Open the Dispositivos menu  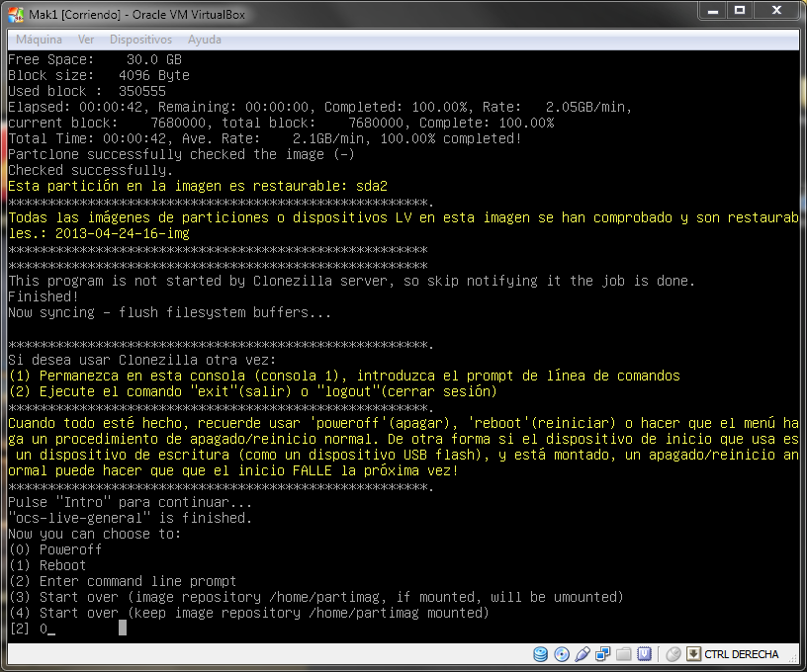[x=140, y=40]
